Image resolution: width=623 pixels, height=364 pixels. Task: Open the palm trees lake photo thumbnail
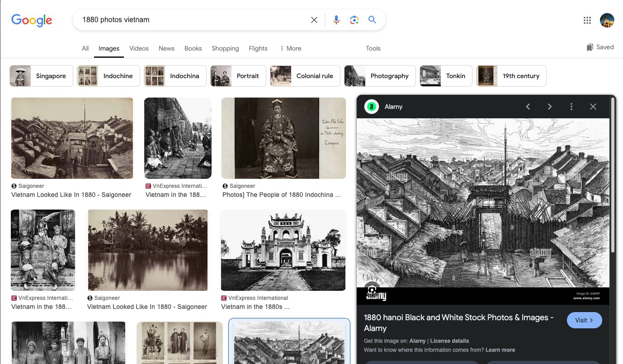click(x=148, y=250)
